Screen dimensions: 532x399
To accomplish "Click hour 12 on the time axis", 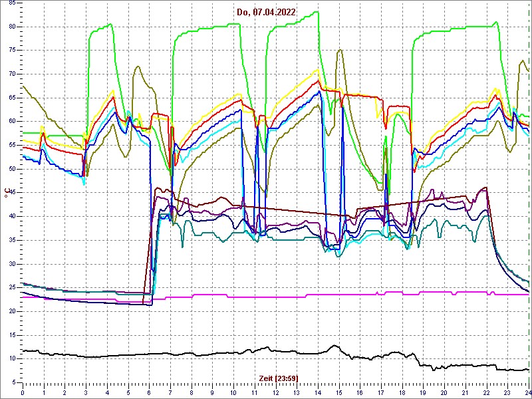I will pos(276,392).
